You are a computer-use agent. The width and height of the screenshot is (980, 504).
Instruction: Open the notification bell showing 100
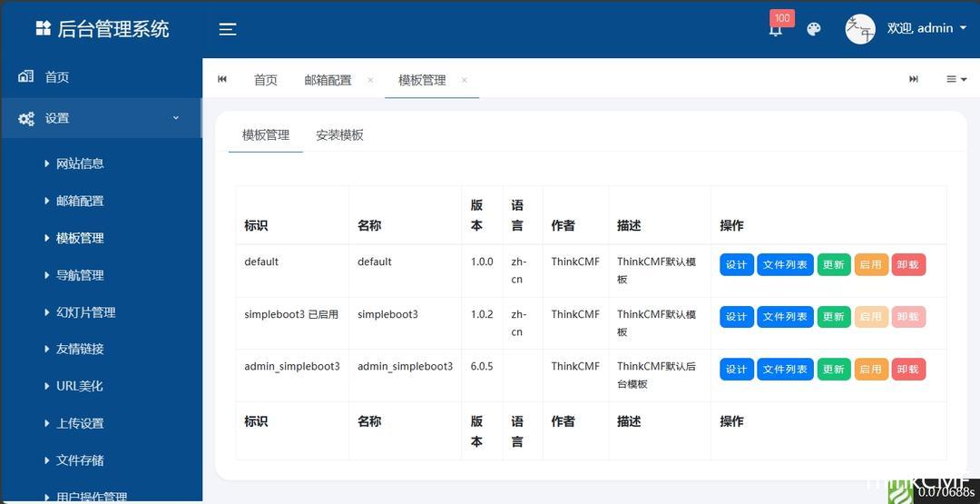776,29
